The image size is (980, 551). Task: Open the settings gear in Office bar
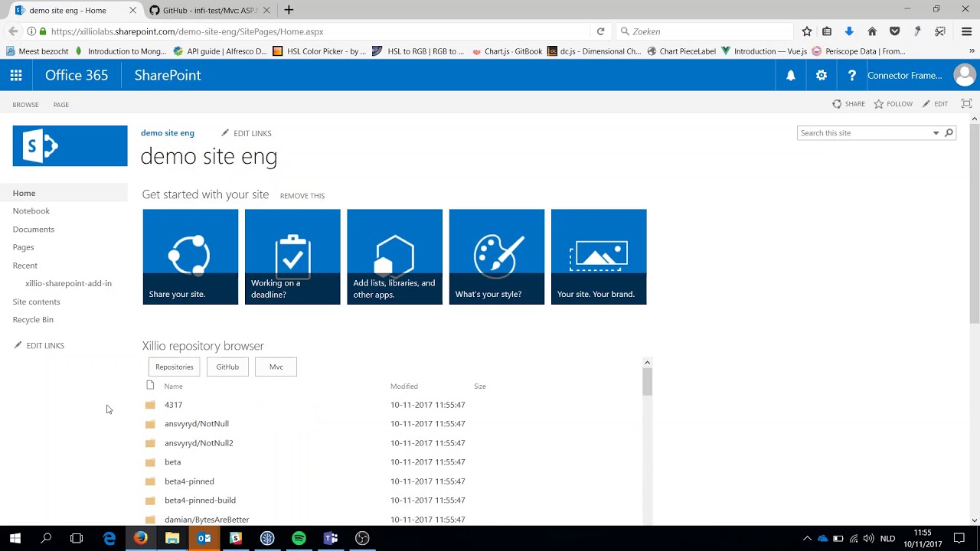[x=822, y=75]
